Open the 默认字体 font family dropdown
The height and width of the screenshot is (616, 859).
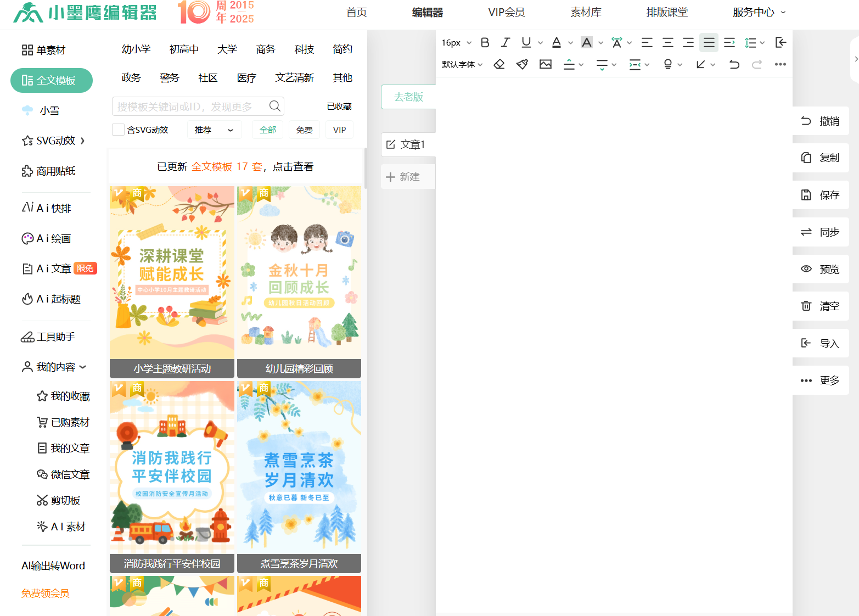pos(462,65)
